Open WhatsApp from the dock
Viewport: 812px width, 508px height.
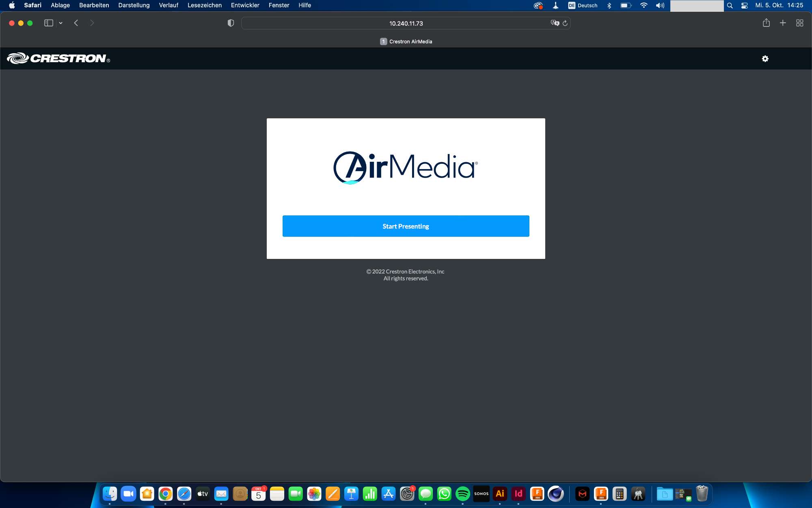pyautogui.click(x=444, y=494)
